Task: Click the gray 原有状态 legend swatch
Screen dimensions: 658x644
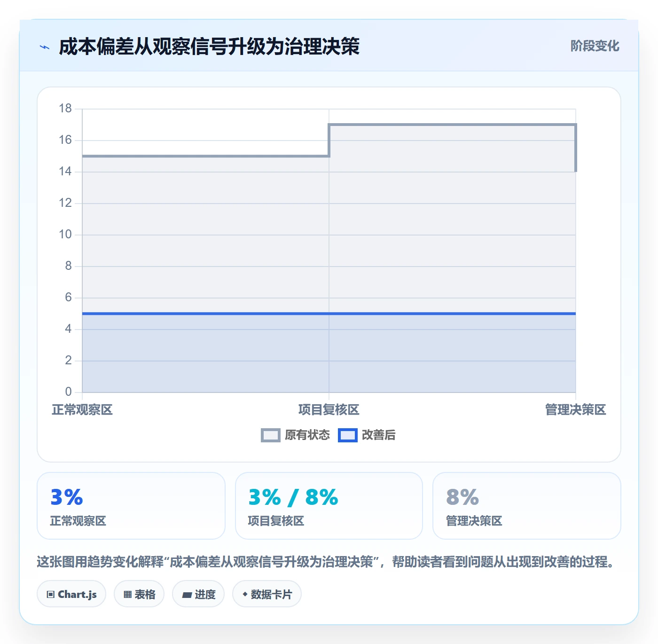Action: point(271,435)
